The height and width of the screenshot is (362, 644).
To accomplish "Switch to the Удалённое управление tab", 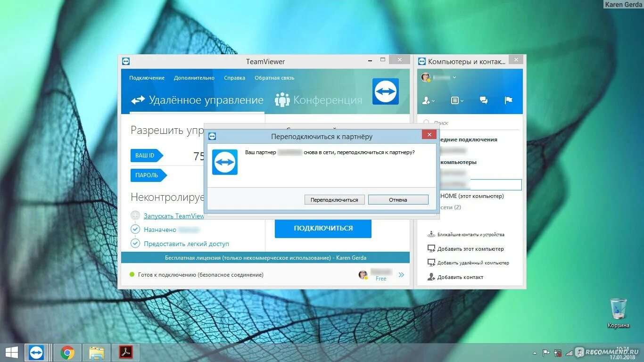I will coord(197,100).
